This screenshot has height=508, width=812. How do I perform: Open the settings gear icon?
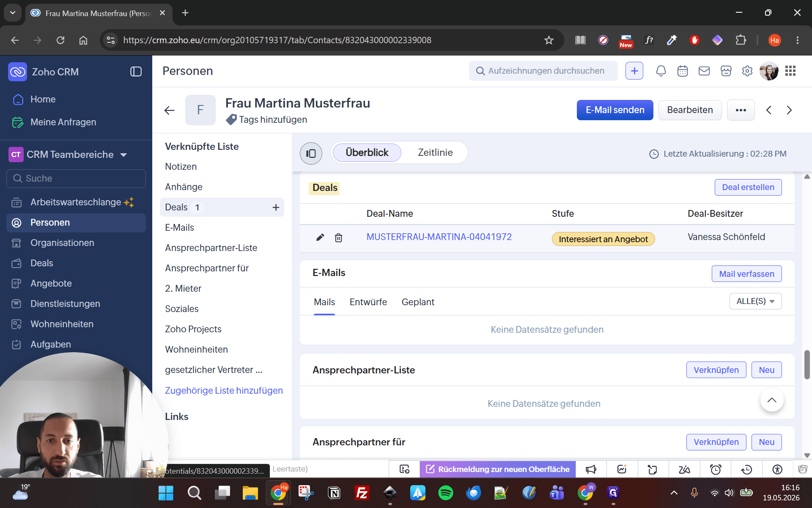747,71
